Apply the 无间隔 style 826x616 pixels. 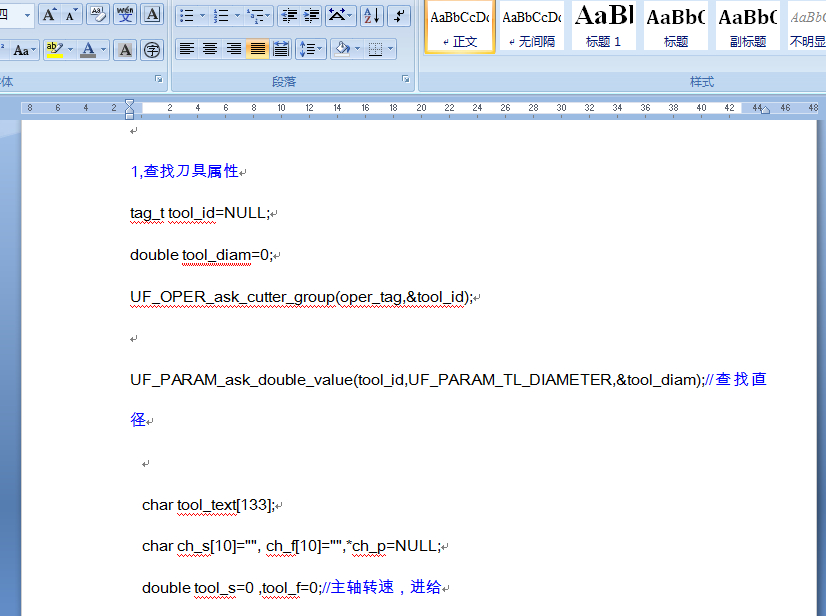[531, 25]
